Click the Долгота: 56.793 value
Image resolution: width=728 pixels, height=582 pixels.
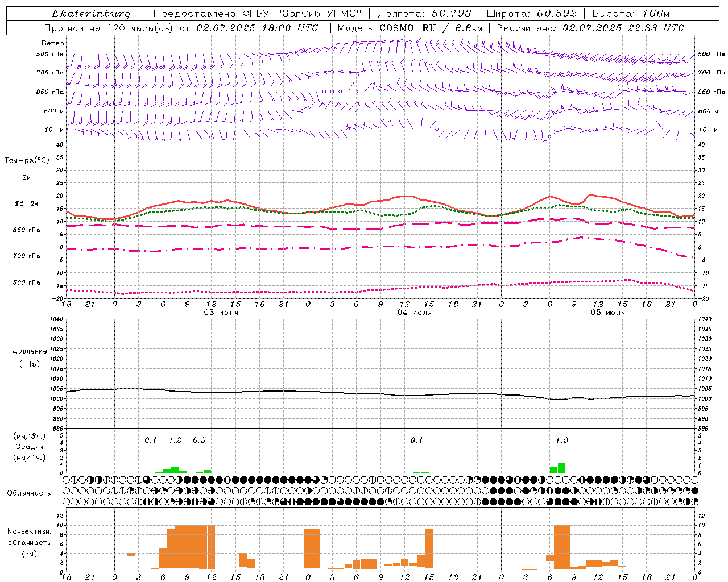pos(424,14)
